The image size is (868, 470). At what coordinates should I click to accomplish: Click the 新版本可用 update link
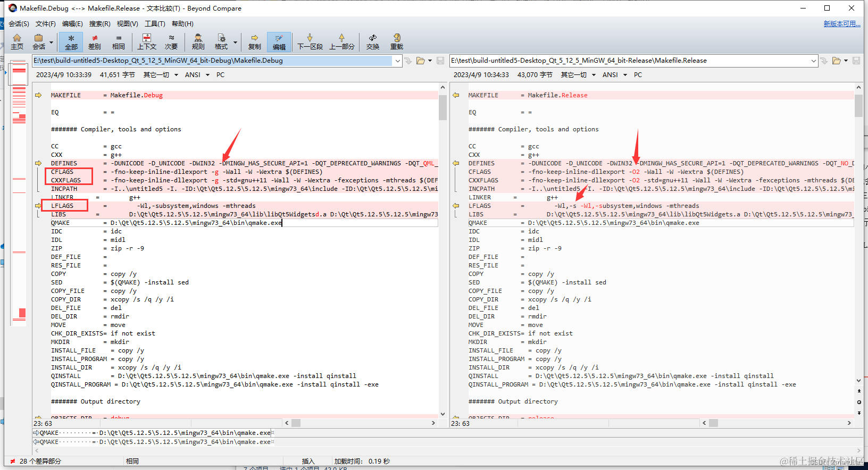(842, 24)
